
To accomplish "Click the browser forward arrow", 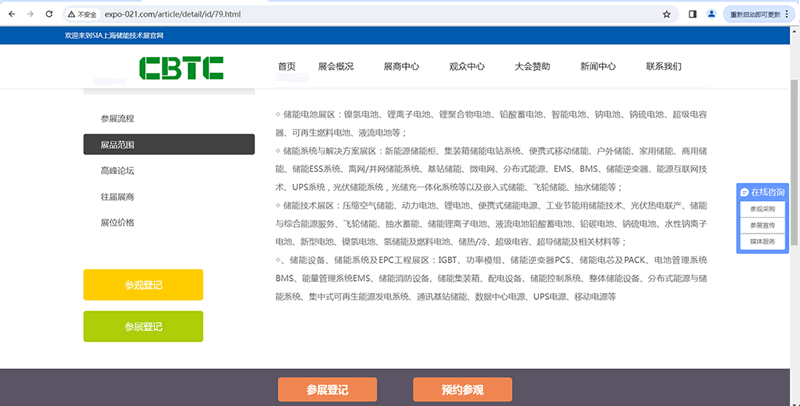I will (x=31, y=15).
